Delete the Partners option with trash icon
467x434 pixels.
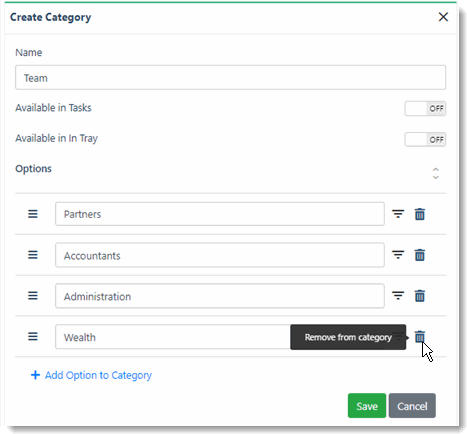420,214
